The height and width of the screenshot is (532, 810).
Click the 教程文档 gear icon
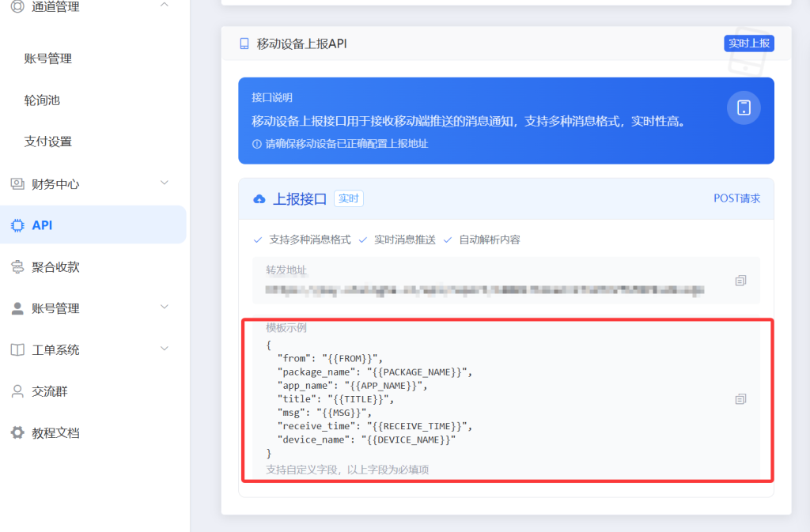pyautogui.click(x=17, y=432)
